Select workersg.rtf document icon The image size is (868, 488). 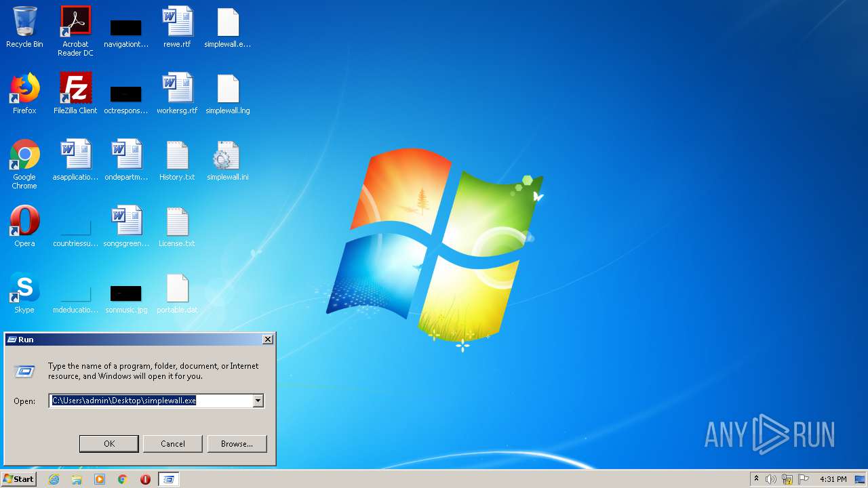coord(177,94)
